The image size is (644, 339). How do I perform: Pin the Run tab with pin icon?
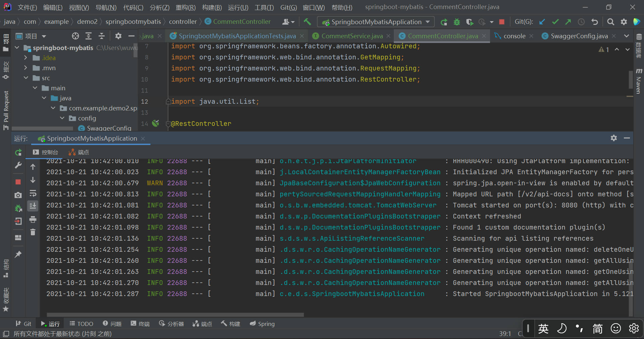(x=18, y=254)
